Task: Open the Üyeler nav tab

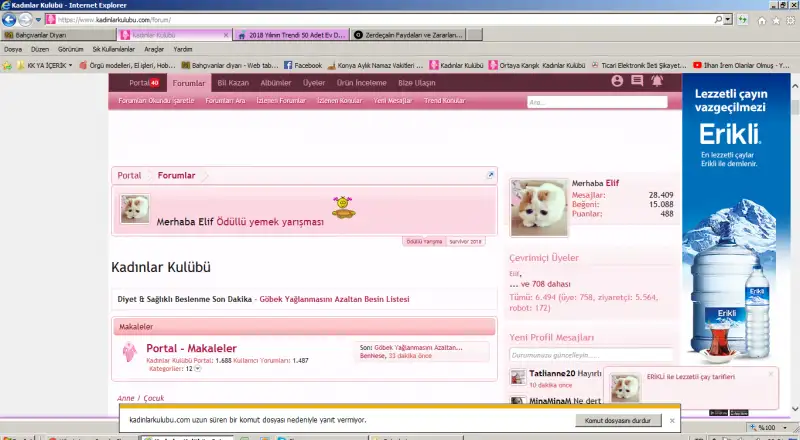Action: (314, 83)
